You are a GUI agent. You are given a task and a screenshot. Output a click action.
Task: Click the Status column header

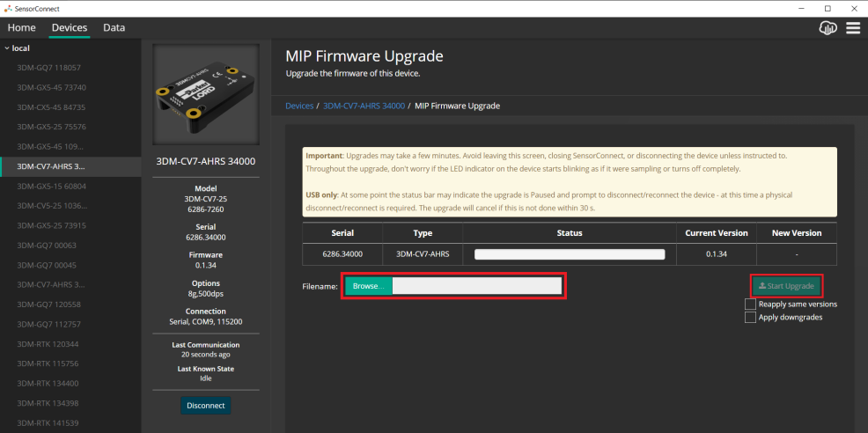[x=570, y=233]
